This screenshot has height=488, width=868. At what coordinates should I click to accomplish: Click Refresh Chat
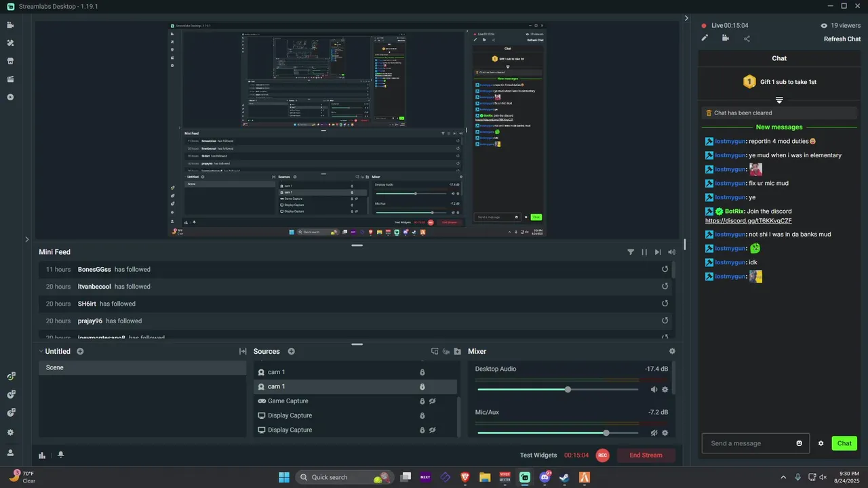(x=842, y=39)
